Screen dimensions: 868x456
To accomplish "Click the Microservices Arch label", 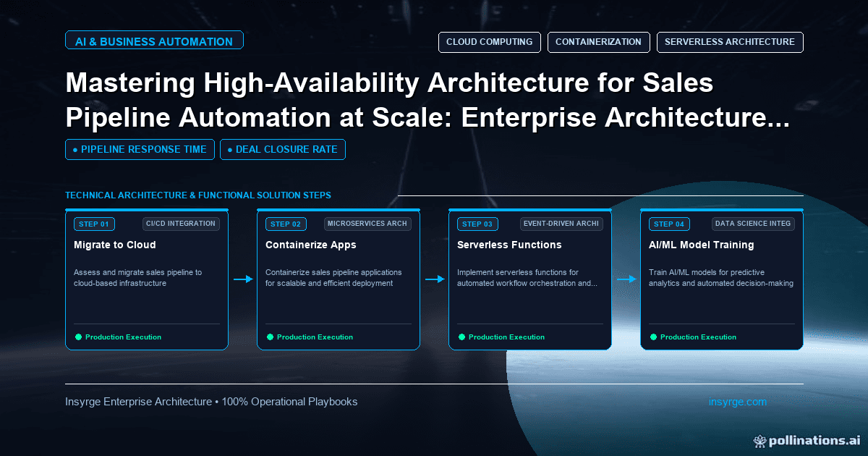I will coord(367,224).
